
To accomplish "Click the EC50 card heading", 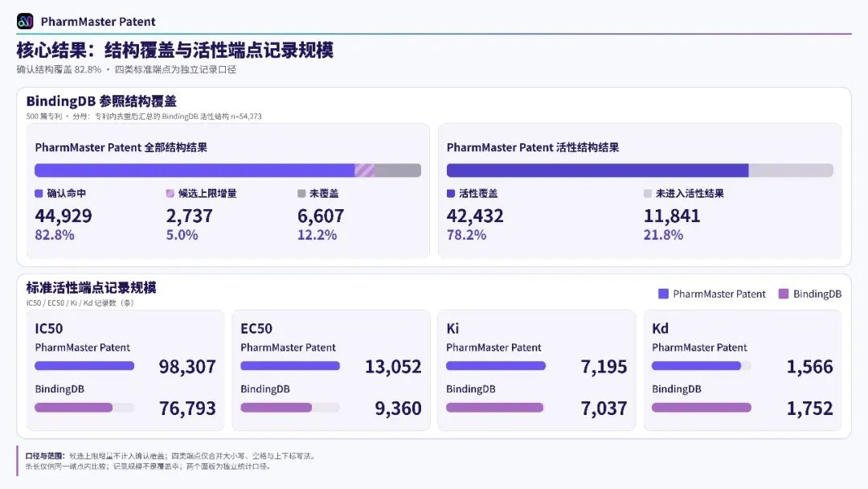I will point(256,328).
